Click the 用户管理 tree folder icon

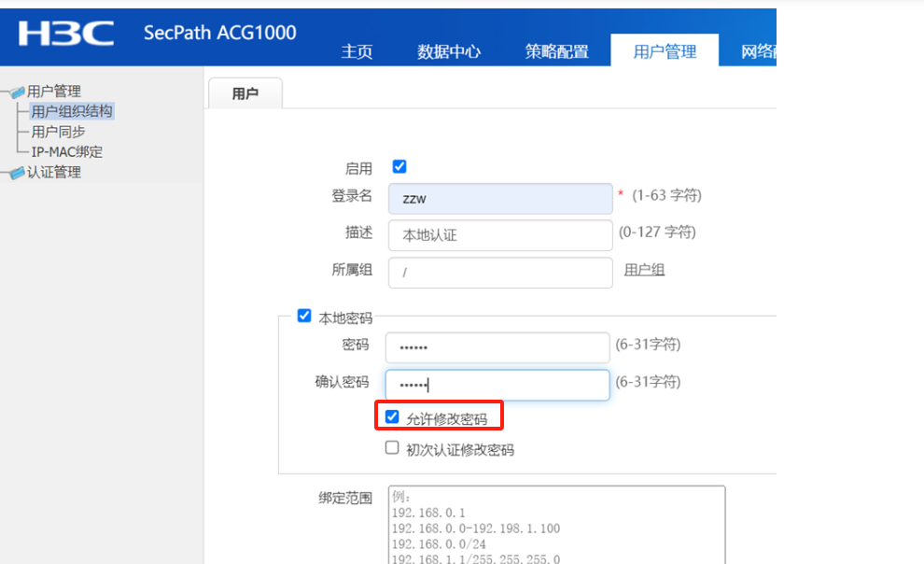pos(18,92)
